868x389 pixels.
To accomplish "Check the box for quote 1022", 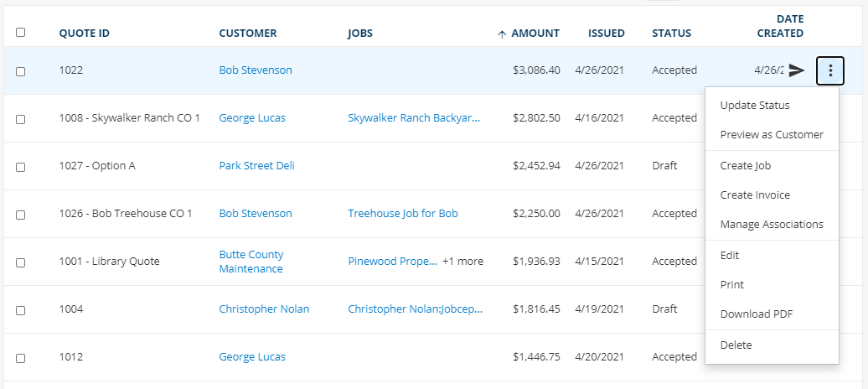I will coord(20,71).
